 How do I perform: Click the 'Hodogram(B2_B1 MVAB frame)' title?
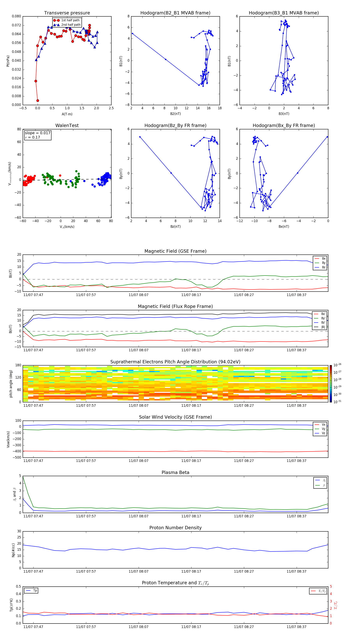pos(175,13)
